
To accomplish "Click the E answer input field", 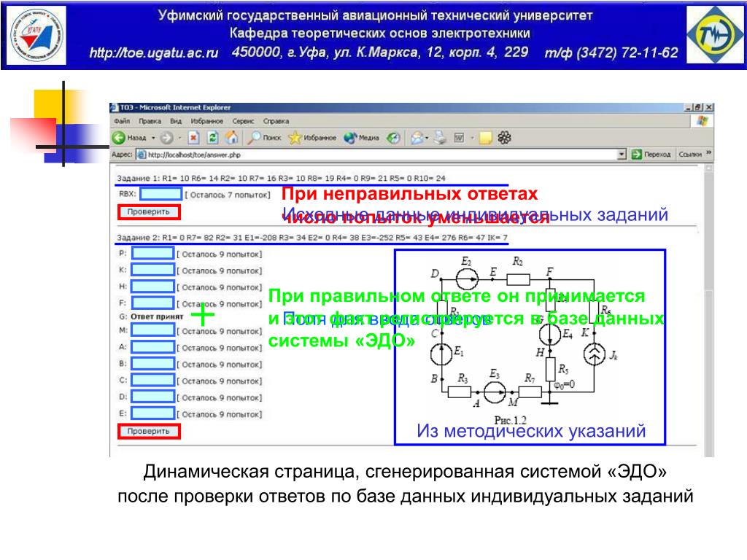I will pos(153,413).
